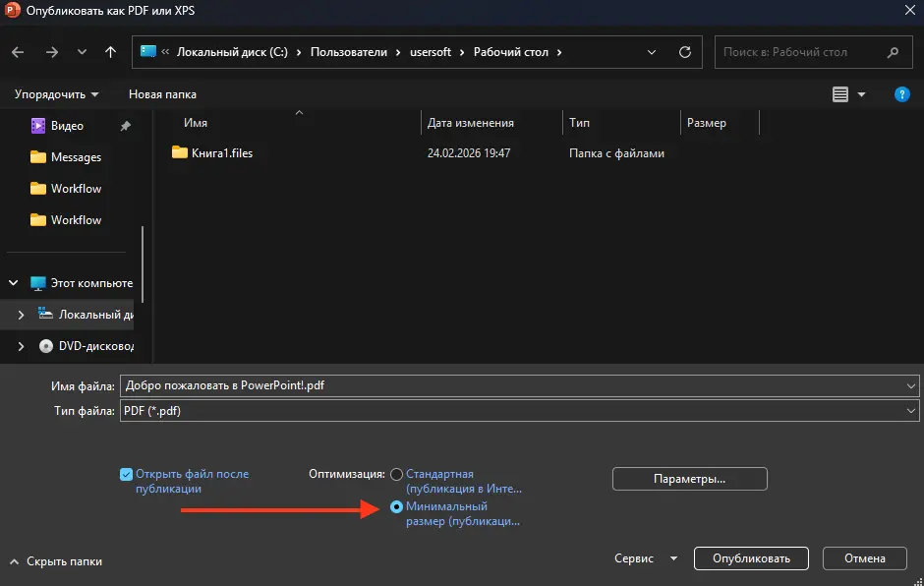Click the Back navigation arrow
924x586 pixels.
(19, 52)
